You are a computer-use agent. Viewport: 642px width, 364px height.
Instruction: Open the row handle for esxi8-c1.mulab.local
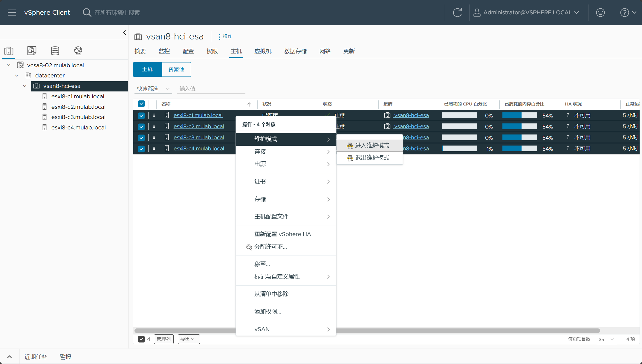(154, 115)
